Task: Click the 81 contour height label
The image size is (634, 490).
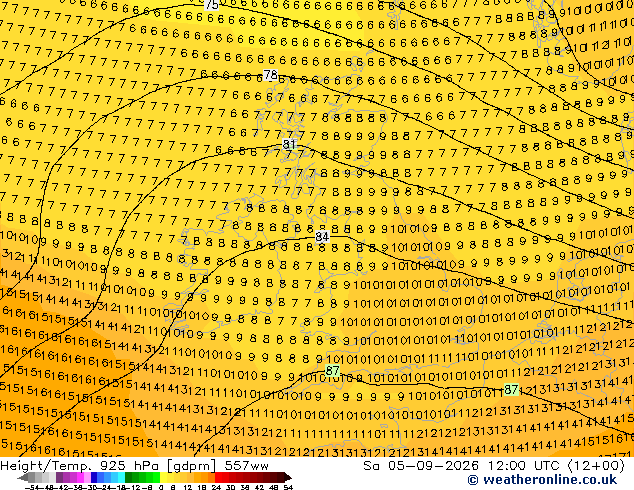Action: point(289,144)
